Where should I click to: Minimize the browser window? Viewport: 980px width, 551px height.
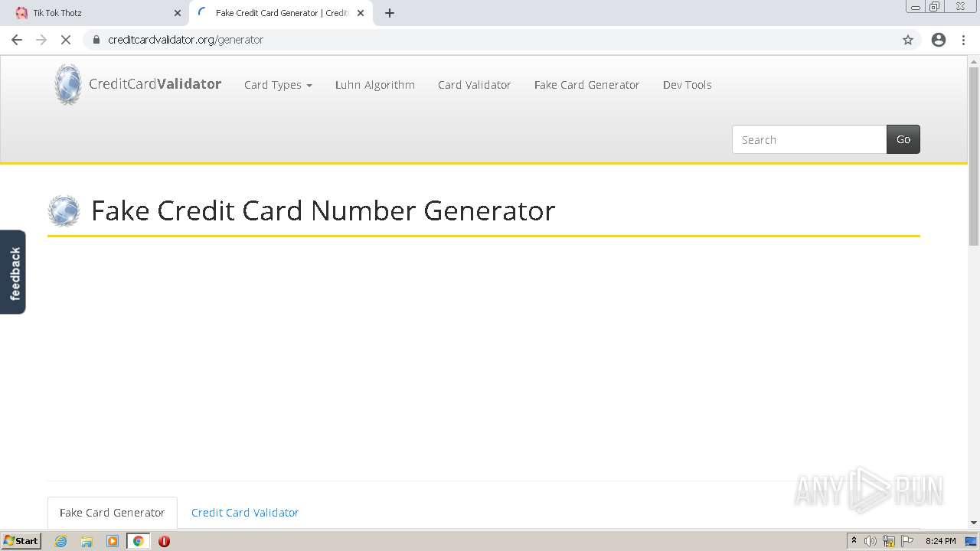(x=916, y=7)
